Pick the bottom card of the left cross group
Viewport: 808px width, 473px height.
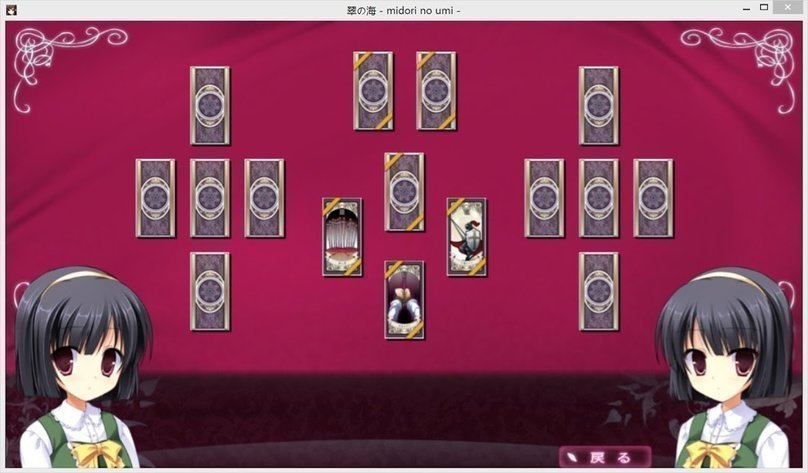[210, 291]
